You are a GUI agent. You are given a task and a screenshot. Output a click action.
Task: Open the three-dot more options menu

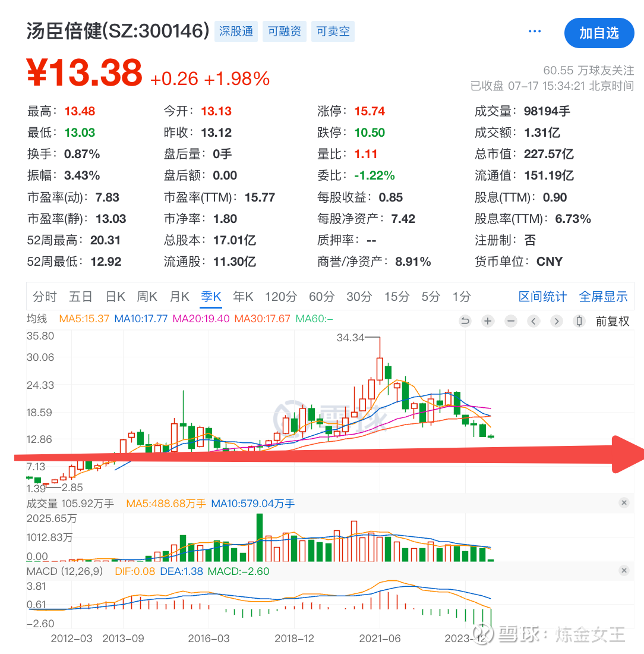(x=534, y=32)
